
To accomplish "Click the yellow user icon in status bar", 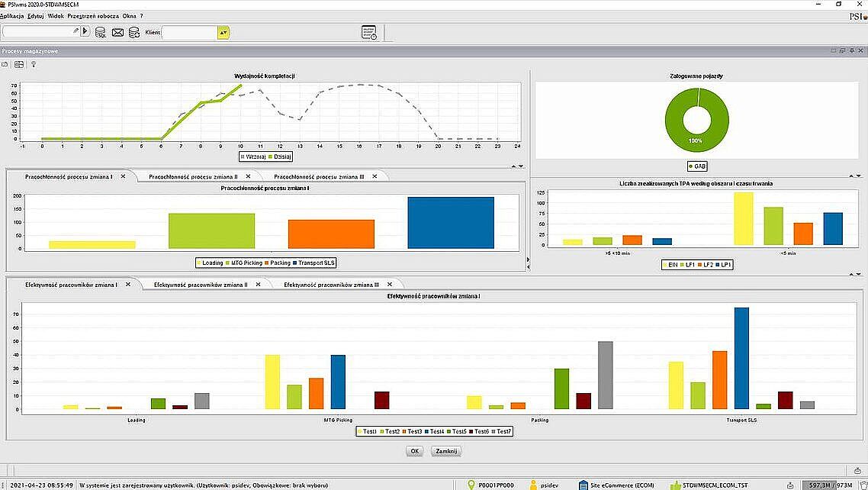I will (533, 485).
